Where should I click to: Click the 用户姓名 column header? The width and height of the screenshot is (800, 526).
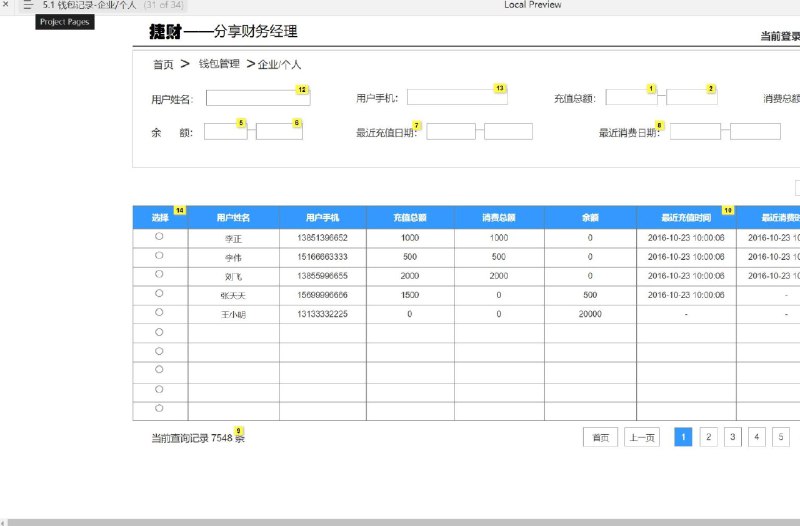(x=233, y=218)
